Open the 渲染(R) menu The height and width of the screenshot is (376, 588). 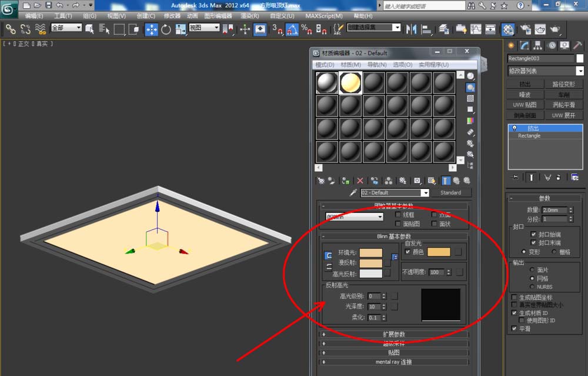(x=250, y=16)
